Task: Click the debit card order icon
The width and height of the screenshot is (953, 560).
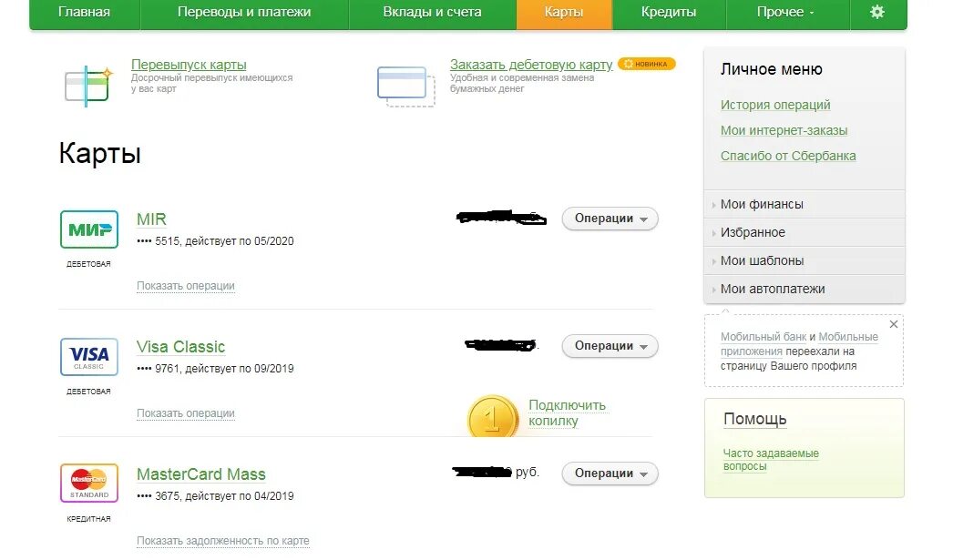Action: pyautogui.click(x=406, y=86)
